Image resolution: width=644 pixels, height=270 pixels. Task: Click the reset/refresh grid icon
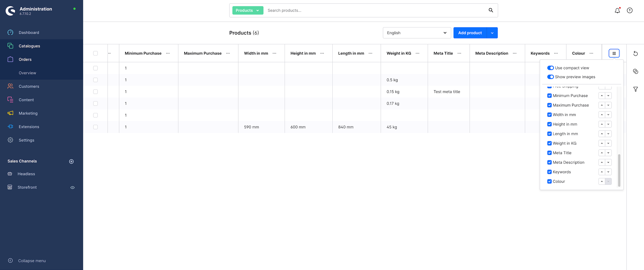[636, 53]
